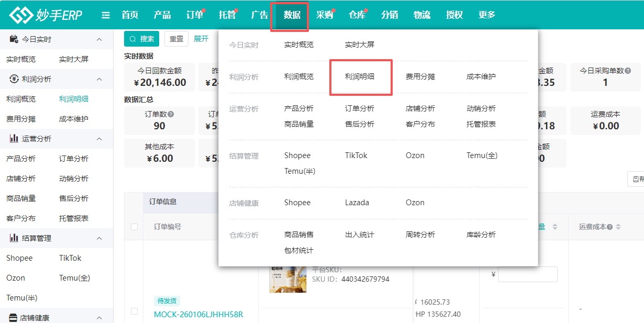644x323 pixels.
Task: Choose Ozon under 店铺健康 in dropdown
Action: point(415,203)
